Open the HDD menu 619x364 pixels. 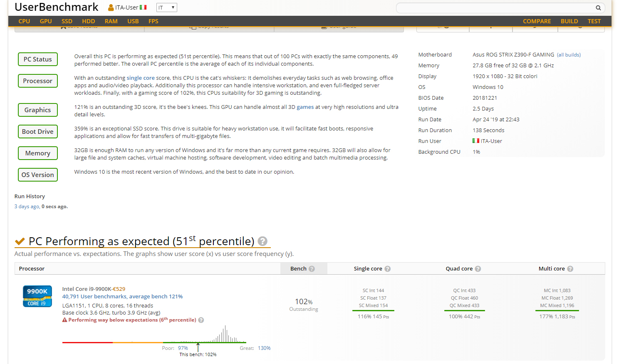click(x=89, y=21)
